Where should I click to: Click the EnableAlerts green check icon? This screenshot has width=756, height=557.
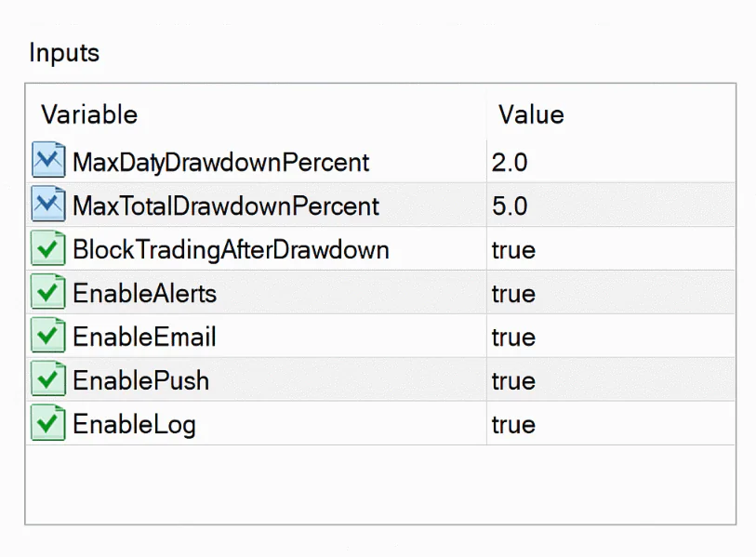point(48,291)
